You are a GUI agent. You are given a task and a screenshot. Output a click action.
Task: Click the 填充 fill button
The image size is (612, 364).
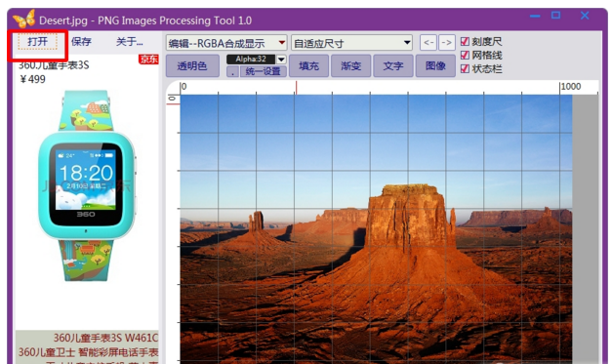tap(308, 66)
